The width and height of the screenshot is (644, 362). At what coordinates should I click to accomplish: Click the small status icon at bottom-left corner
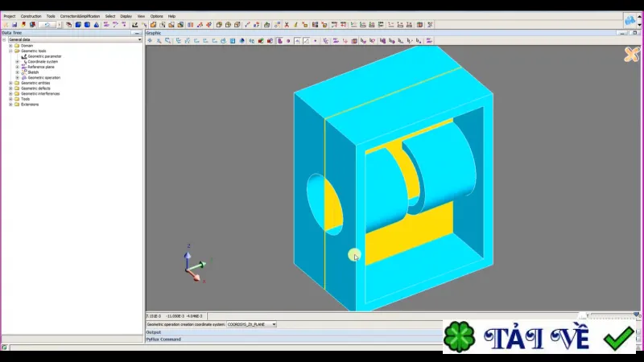(5, 348)
